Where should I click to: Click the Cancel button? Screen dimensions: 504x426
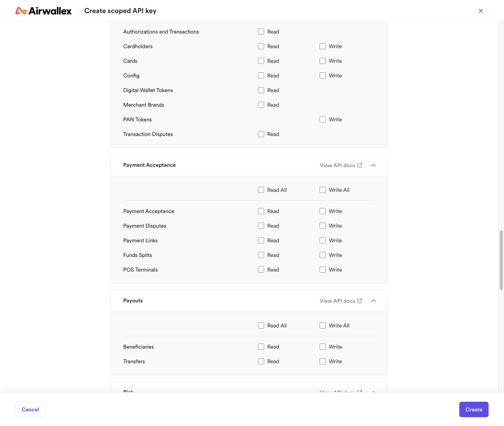(30, 409)
